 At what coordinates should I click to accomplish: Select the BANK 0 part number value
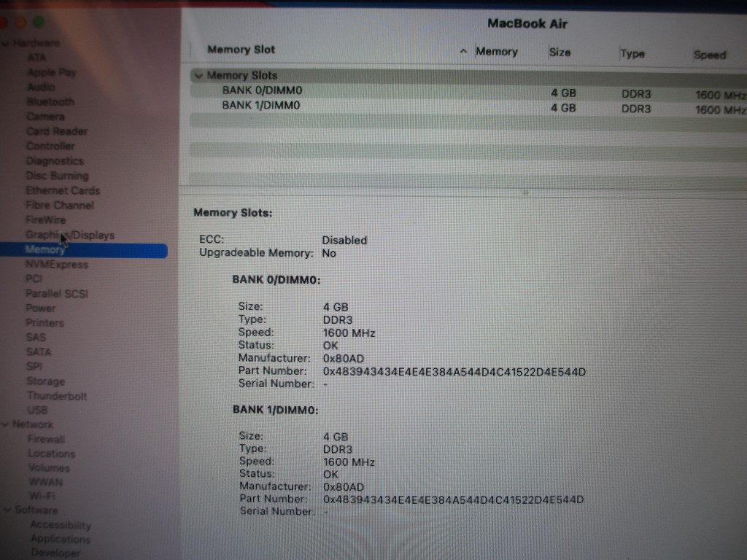(454, 372)
